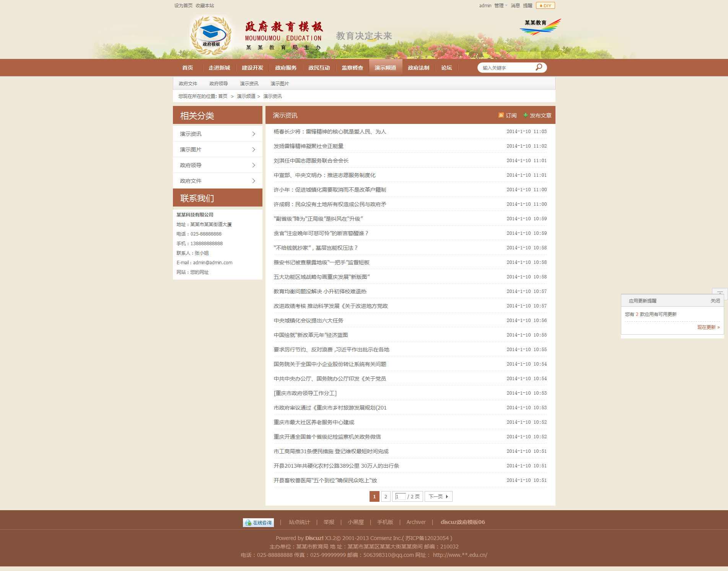
Task: Open the 政府服务 navigation menu
Action: point(286,68)
